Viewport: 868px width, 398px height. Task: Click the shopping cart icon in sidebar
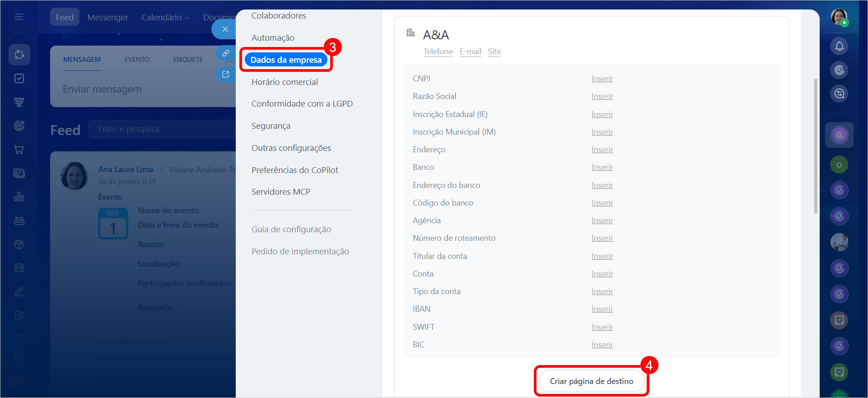click(x=19, y=150)
